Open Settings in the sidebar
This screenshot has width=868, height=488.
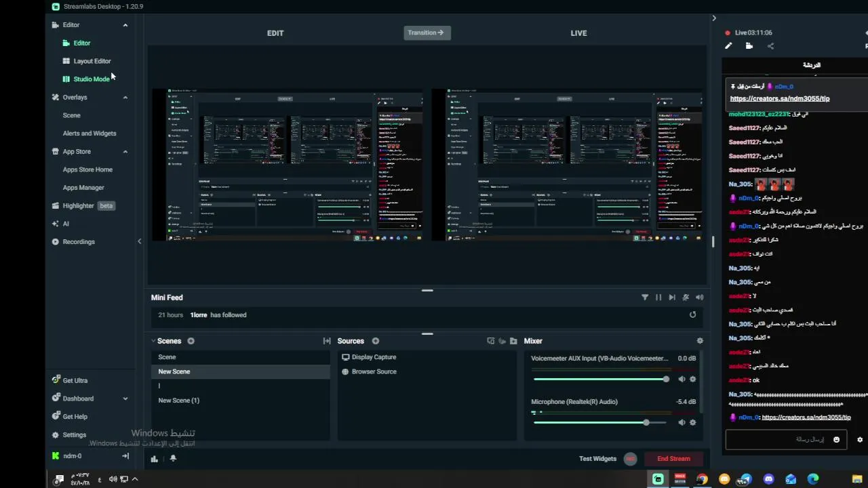pos(69,435)
